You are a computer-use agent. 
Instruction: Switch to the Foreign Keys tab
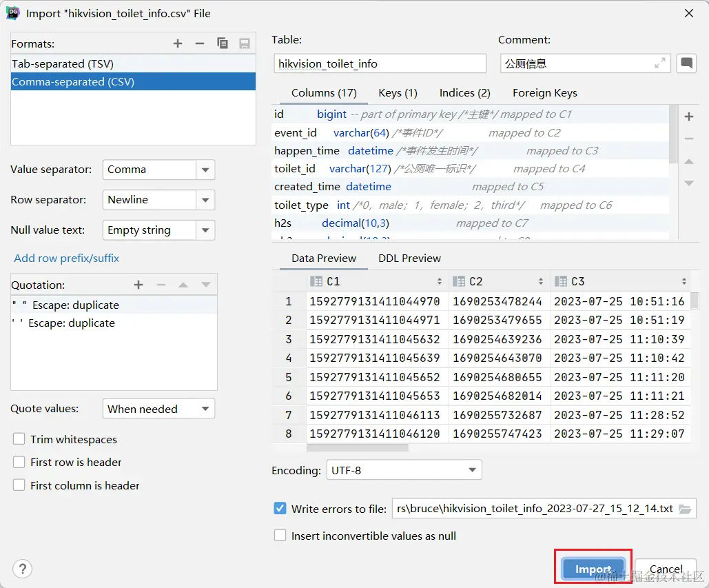point(544,93)
